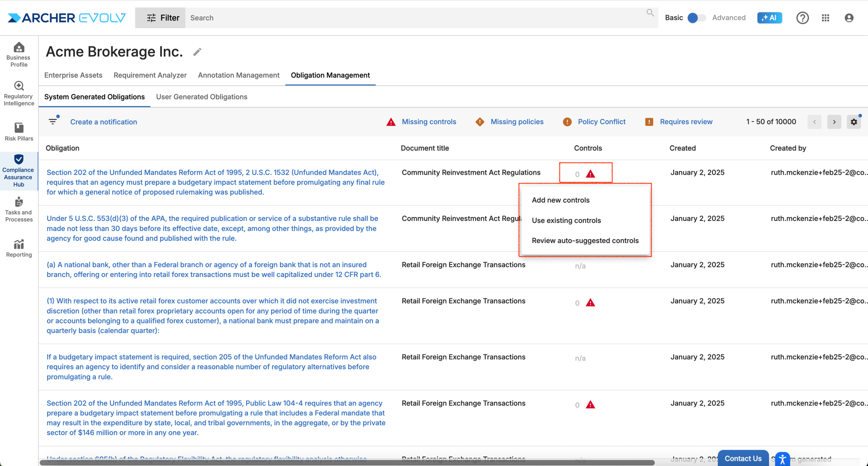Switch to User Generated Obligations tab
Image resolution: width=868 pixels, height=466 pixels.
pyautogui.click(x=201, y=97)
